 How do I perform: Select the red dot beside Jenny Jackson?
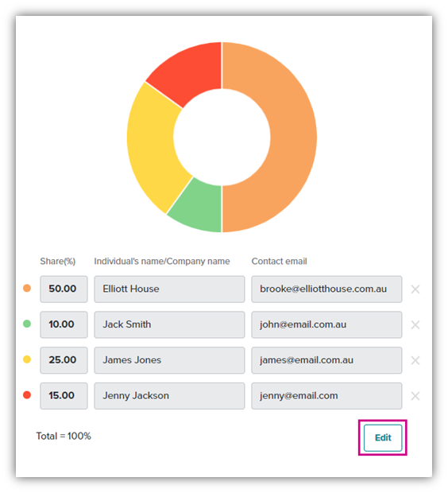click(27, 394)
